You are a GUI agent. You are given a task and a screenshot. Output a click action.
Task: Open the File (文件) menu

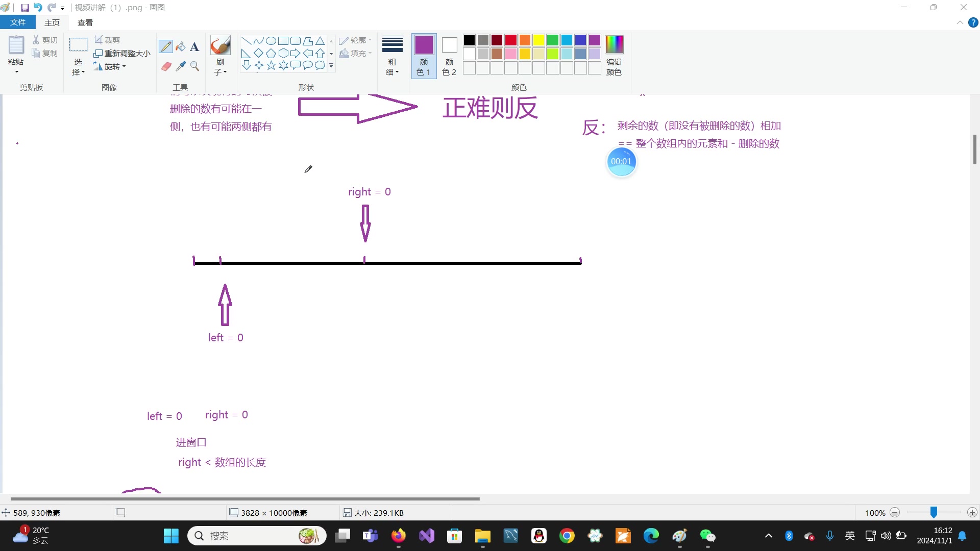point(17,22)
